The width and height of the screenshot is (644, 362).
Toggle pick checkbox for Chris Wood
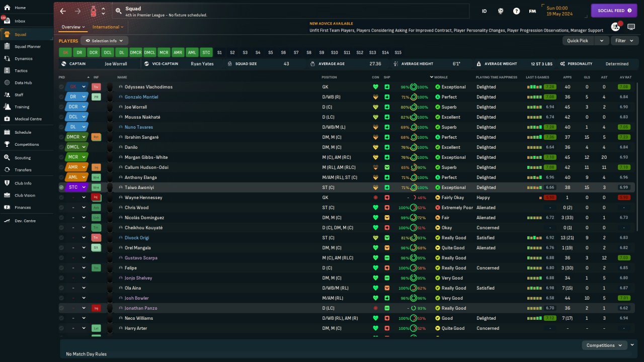click(61, 208)
